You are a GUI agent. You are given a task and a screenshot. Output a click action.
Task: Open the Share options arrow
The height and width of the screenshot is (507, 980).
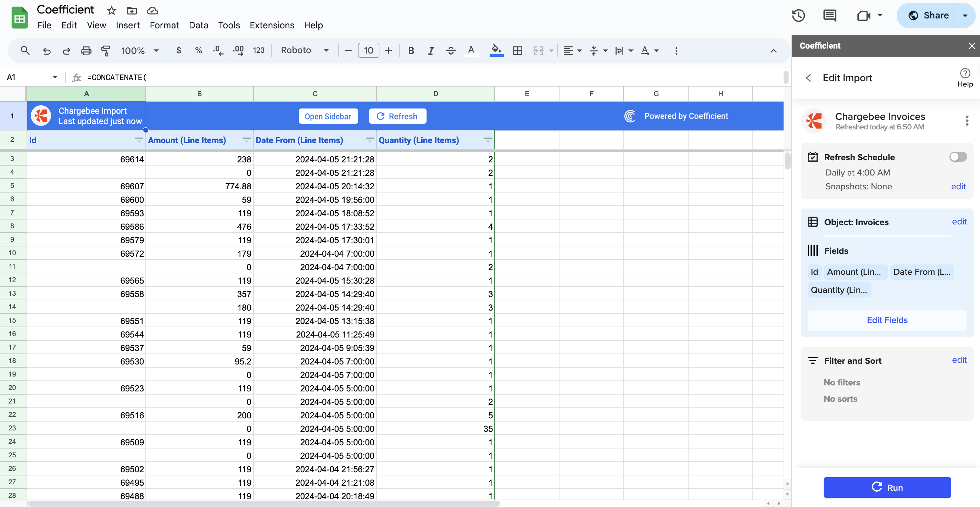tap(965, 15)
